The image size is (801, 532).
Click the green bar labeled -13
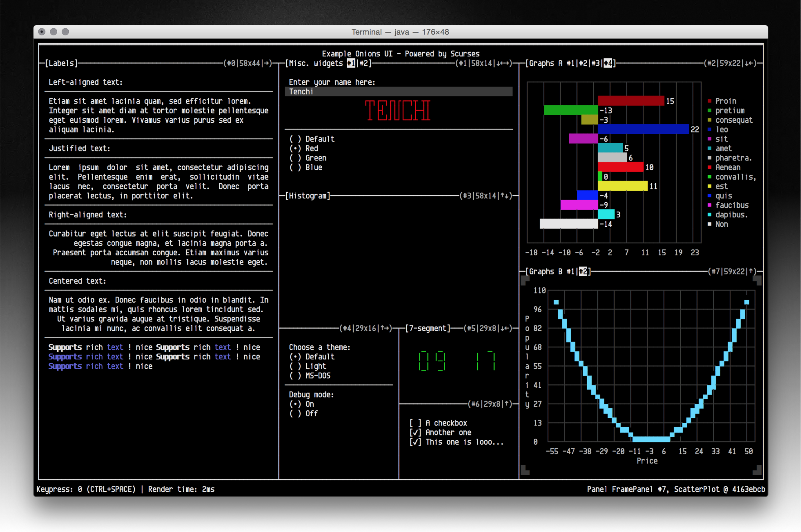pyautogui.click(x=571, y=110)
